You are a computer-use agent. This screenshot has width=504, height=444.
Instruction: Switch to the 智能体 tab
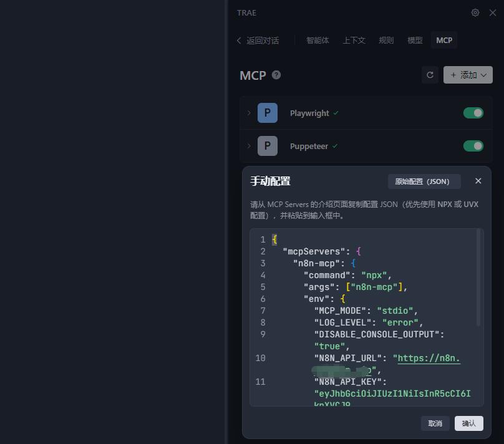pyautogui.click(x=317, y=41)
